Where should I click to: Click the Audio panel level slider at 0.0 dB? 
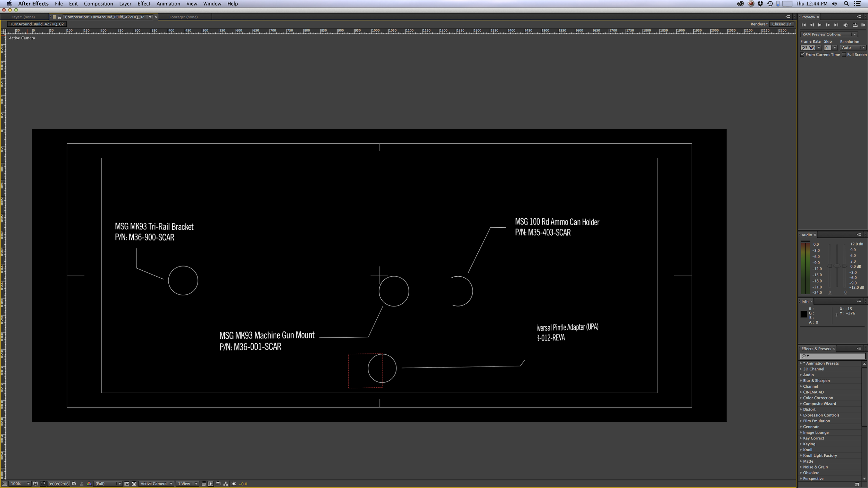coord(837,266)
